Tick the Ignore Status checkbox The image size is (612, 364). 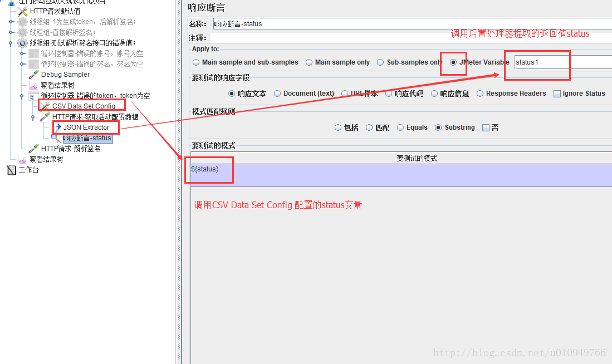point(557,94)
